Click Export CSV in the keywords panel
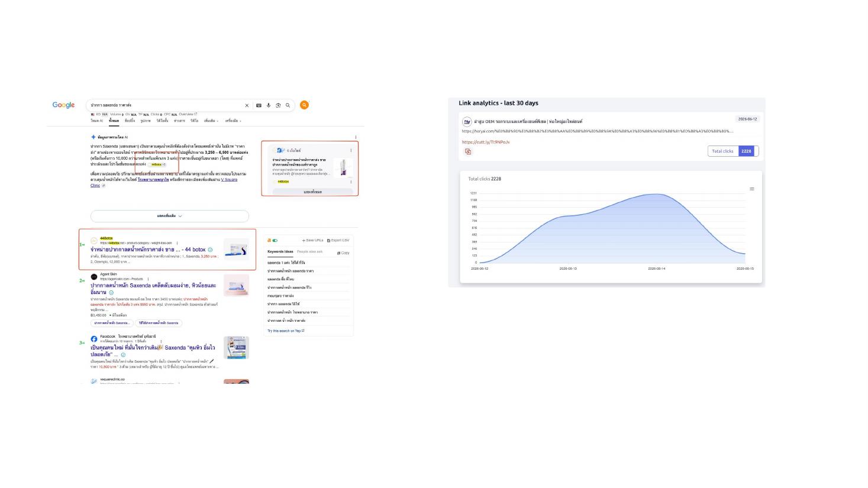This screenshot has height=488, width=868. click(338, 240)
